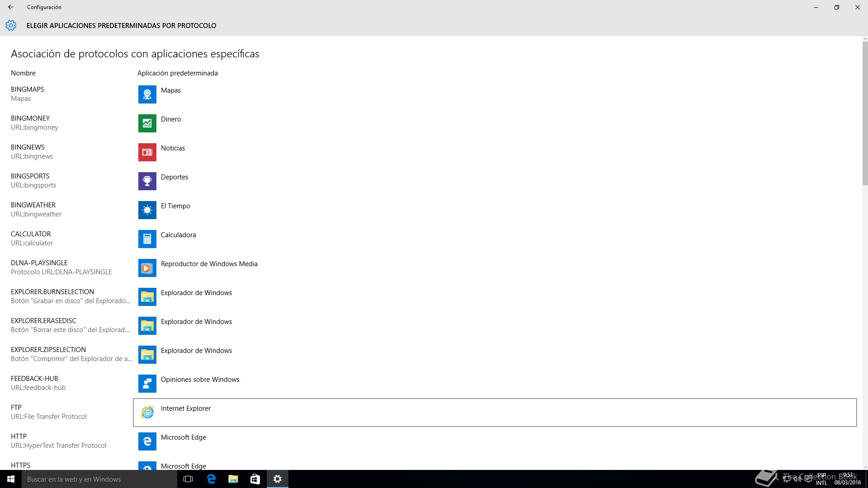Screen dimensions: 868x488
Task: Go back with the back arrow
Action: [11, 7]
